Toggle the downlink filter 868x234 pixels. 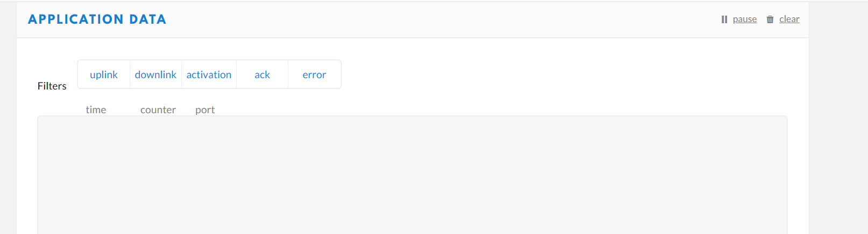pyautogui.click(x=156, y=74)
